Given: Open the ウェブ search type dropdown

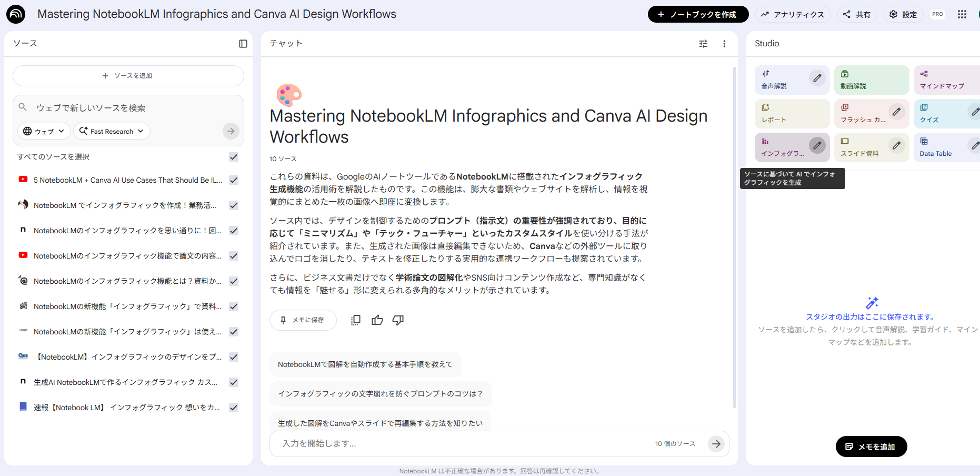Looking at the screenshot, I should click(x=44, y=131).
